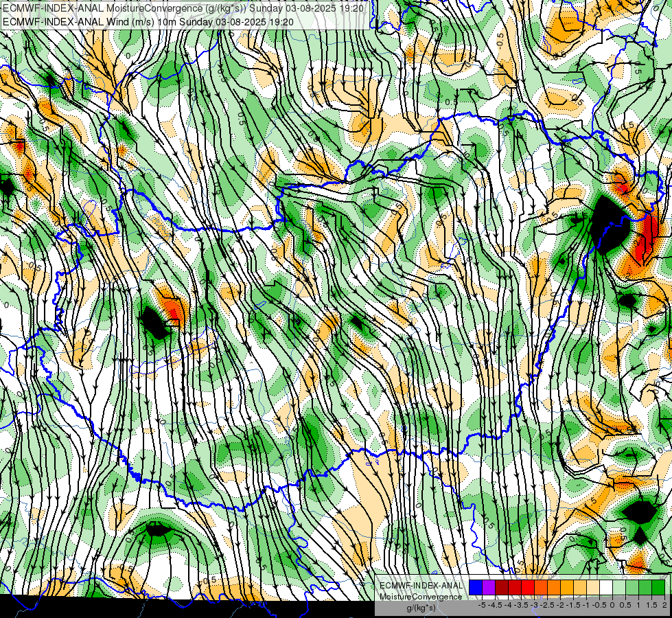672x618 pixels.
Task: Click the -2.5 tick label on the legend
Action: click(x=547, y=605)
